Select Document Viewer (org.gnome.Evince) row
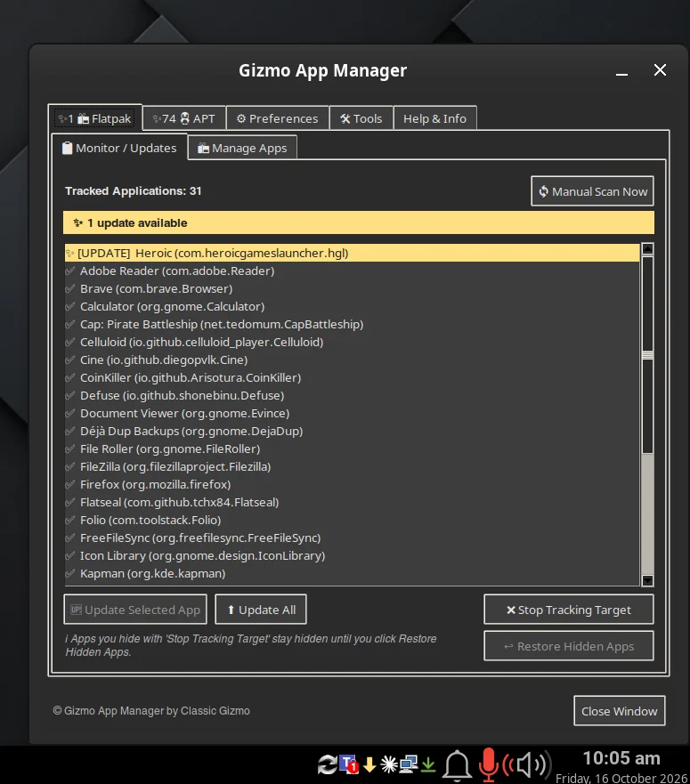 pos(352,414)
